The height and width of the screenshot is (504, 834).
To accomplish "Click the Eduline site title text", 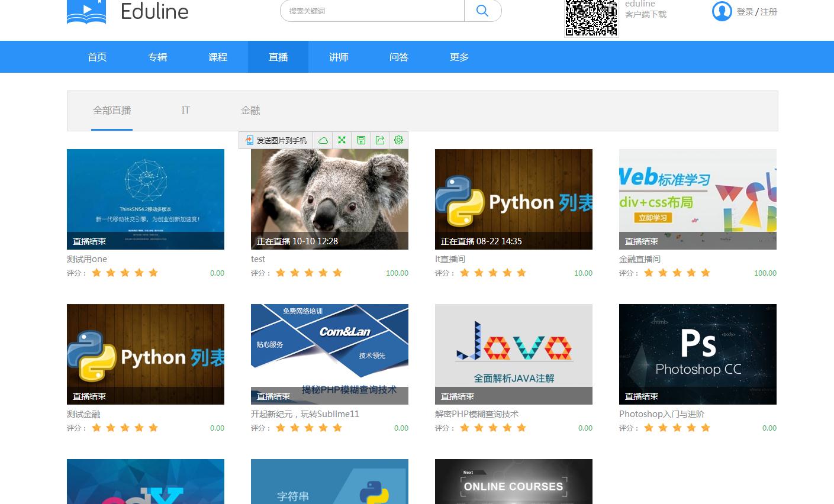I will click(154, 11).
